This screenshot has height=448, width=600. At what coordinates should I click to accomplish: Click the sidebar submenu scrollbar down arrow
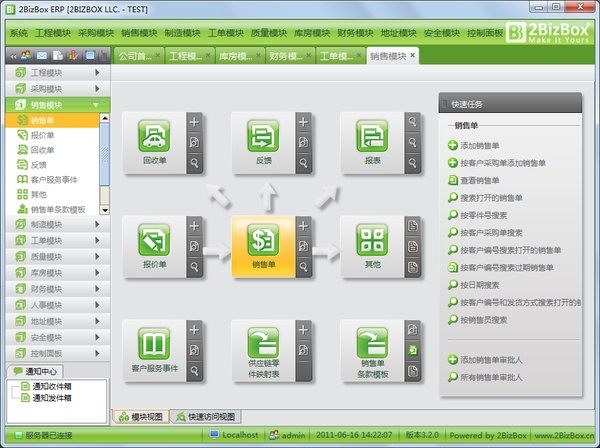pyautogui.click(x=104, y=210)
